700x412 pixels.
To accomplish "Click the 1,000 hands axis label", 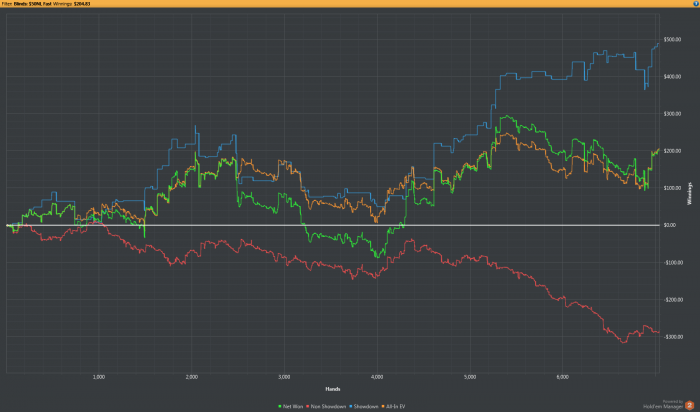I will point(99,377).
